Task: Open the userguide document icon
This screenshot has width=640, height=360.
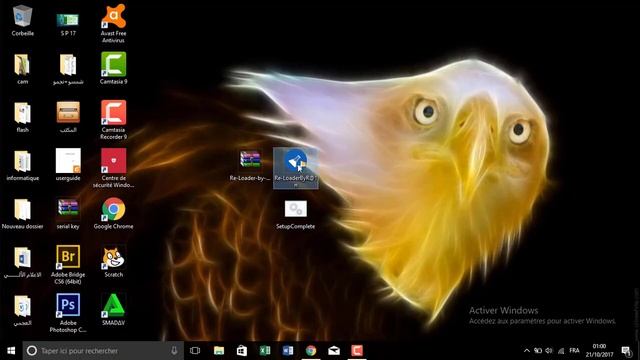Action: click(x=68, y=164)
